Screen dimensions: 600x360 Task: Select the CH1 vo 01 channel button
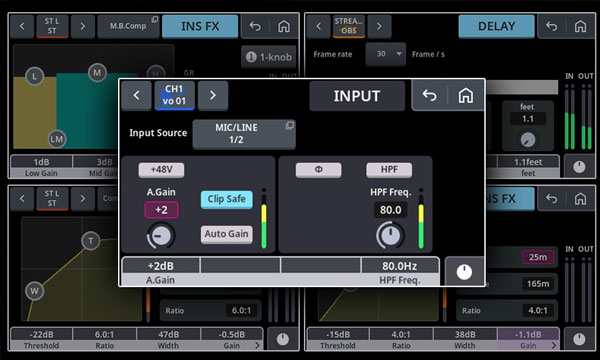point(174,95)
